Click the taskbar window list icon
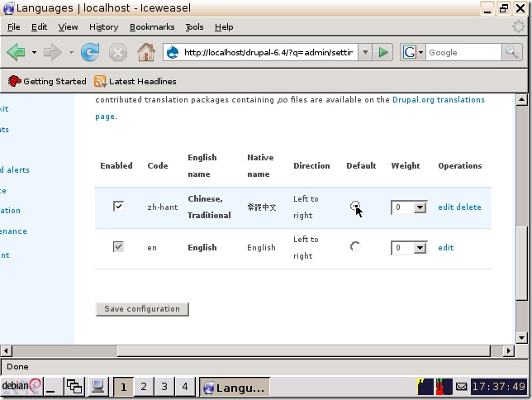This screenshot has height=400, width=532. [74, 386]
